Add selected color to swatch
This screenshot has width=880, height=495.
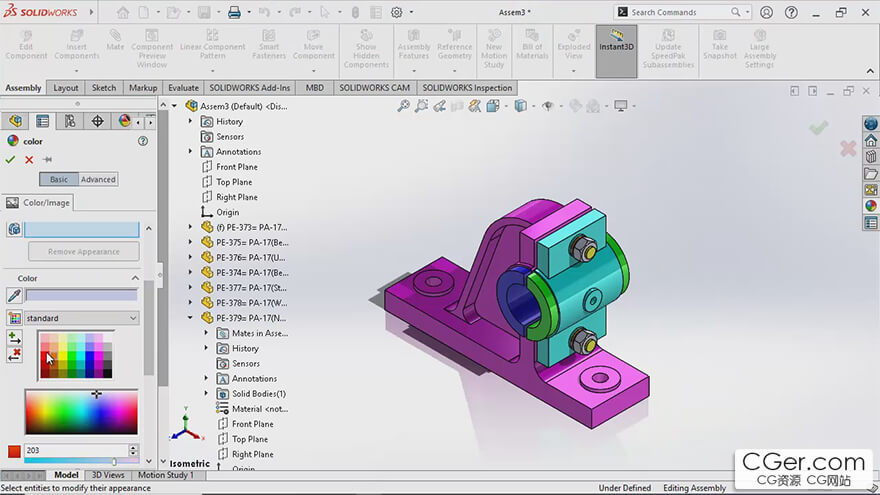tap(15, 337)
